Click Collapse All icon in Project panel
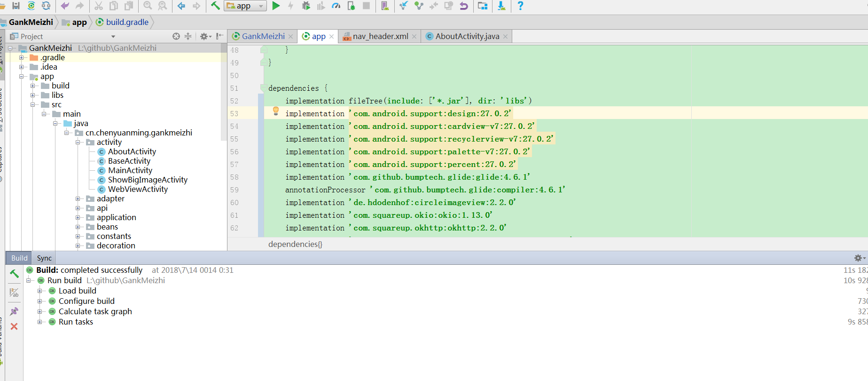Screen dimensions: 868x381 point(188,36)
